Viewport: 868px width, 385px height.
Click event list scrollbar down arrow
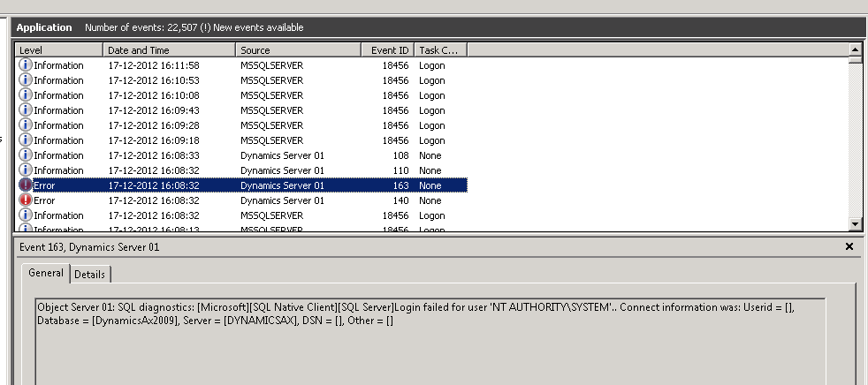coord(856,224)
